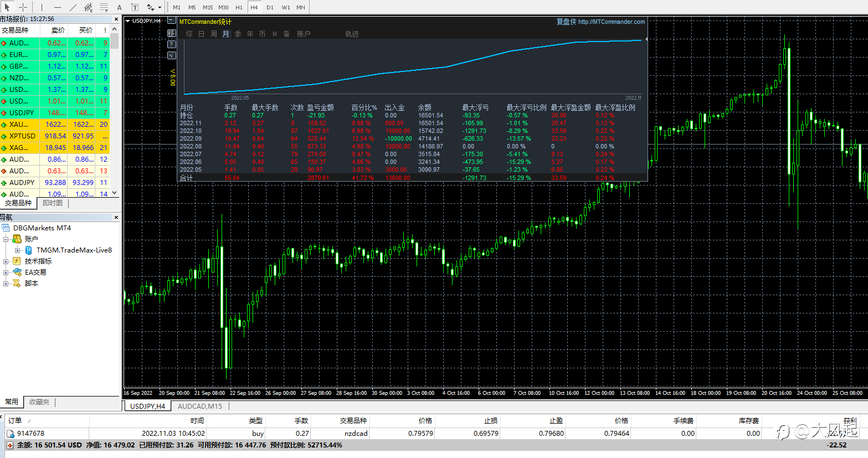Click the MTCommander checkmark (√) button
Screen dimensions: 868x458
[172, 55]
